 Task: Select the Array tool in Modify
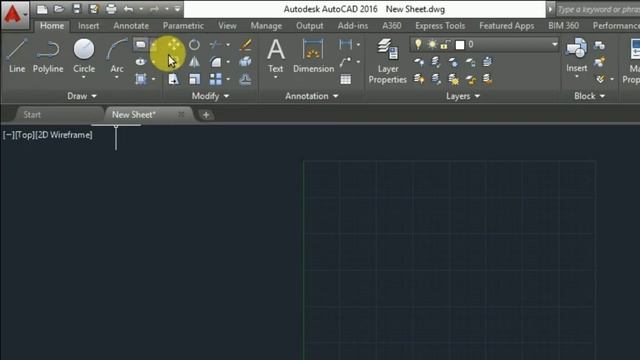click(216, 79)
